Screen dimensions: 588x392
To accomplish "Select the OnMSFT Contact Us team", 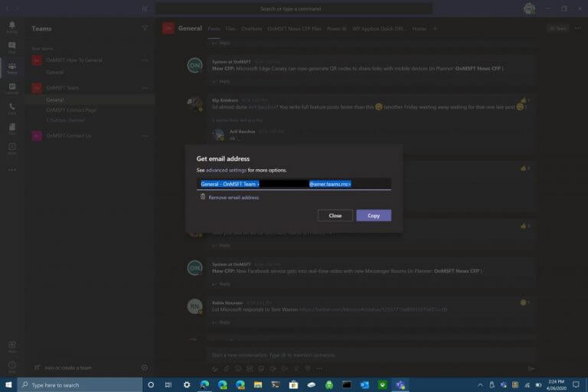I will click(68, 136).
